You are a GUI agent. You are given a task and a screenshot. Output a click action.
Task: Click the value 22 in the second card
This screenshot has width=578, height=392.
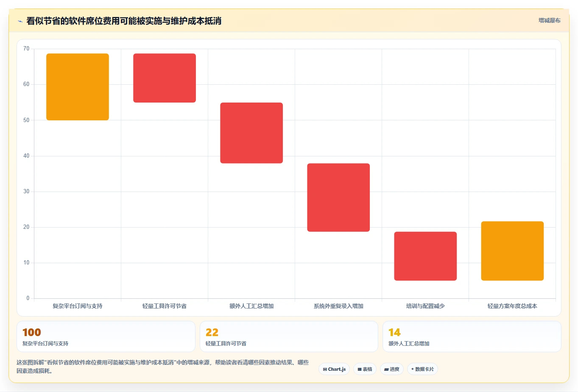coord(212,332)
